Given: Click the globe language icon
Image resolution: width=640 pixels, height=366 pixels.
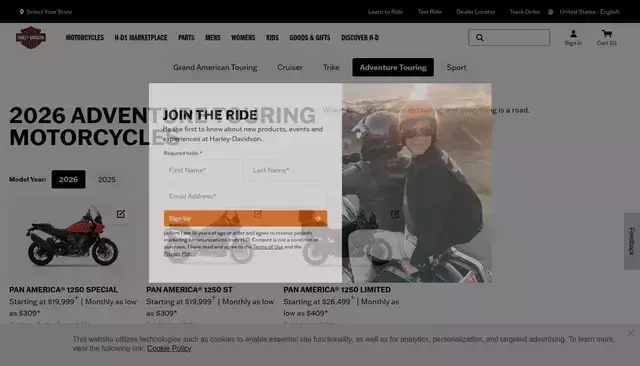Looking at the screenshot, I should [x=551, y=12].
